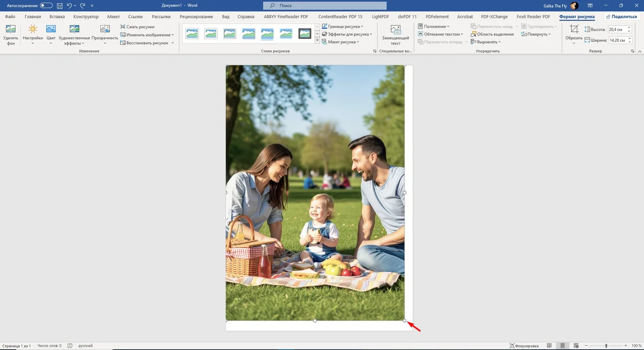644x350 pixels.
Task: Click the Ширина width input field
Action: [618, 40]
